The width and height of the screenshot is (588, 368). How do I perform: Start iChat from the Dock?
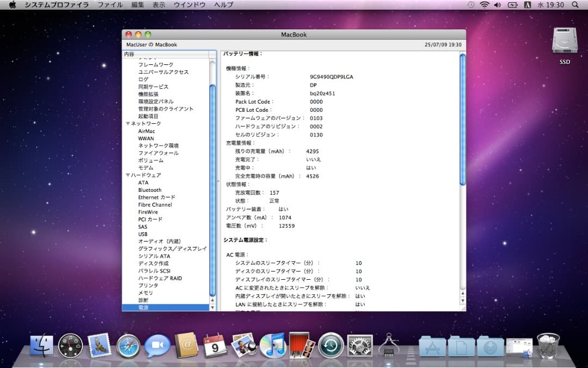pyautogui.click(x=156, y=345)
